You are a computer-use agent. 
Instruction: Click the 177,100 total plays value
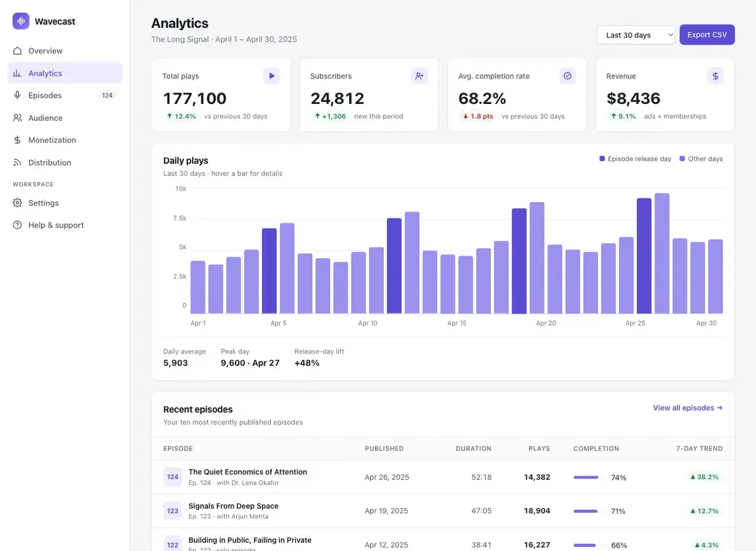tap(195, 98)
